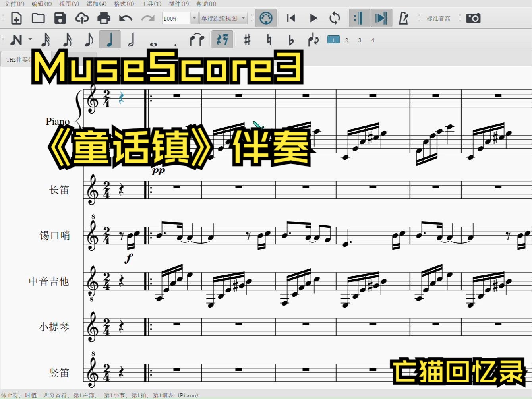This screenshot has width=532, height=399.
Task: Undo the last action
Action: click(x=126, y=18)
